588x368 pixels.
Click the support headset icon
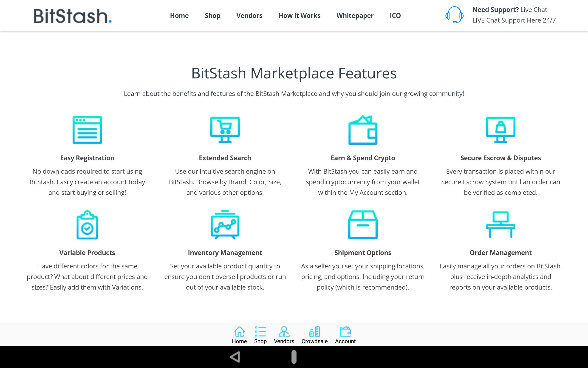coord(454,14)
